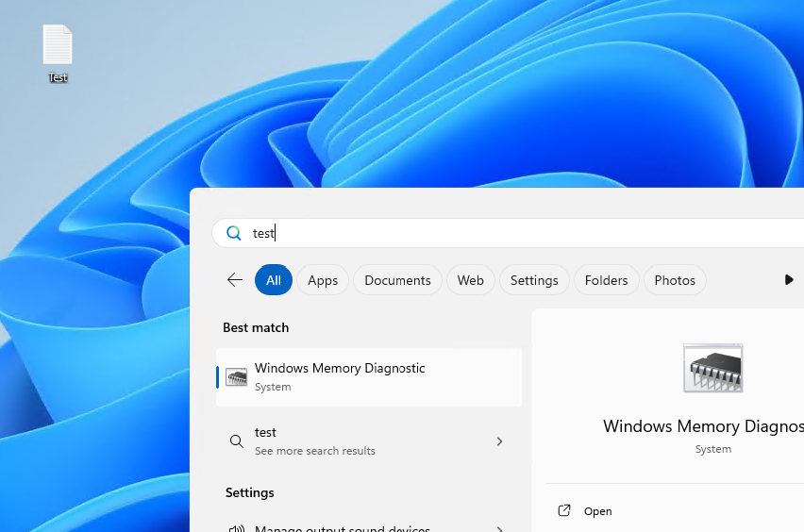Switch to the Web filter
This screenshot has height=532, width=804.
click(x=470, y=280)
